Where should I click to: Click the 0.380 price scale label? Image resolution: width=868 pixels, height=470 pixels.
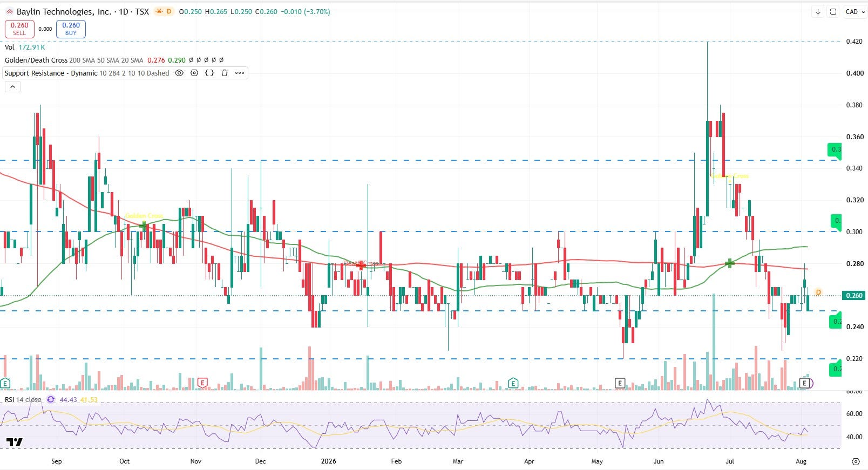pos(854,105)
